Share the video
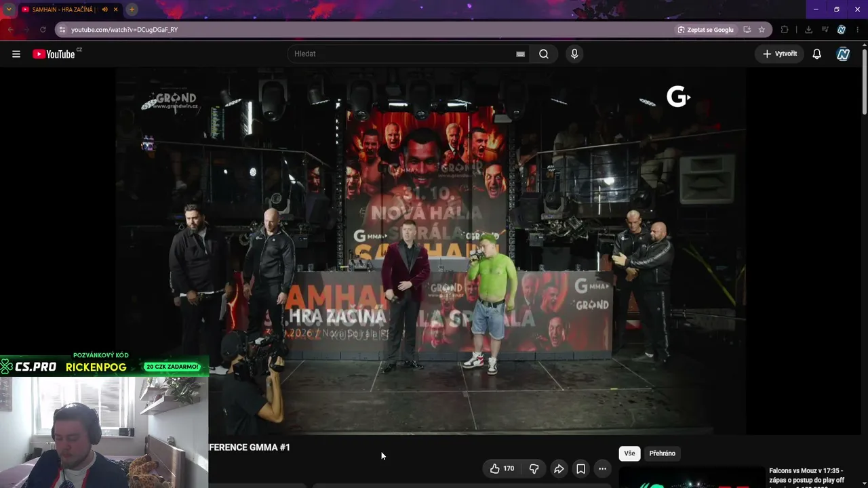 point(559,468)
